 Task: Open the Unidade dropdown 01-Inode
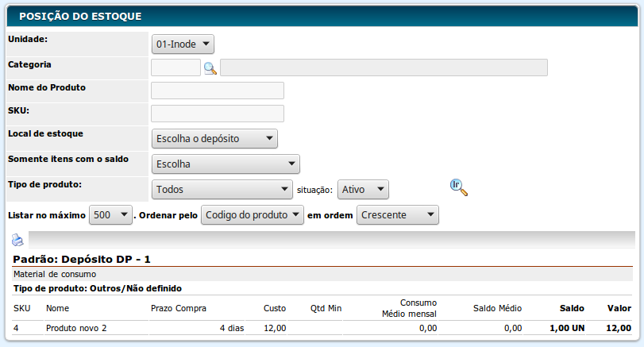(183, 45)
